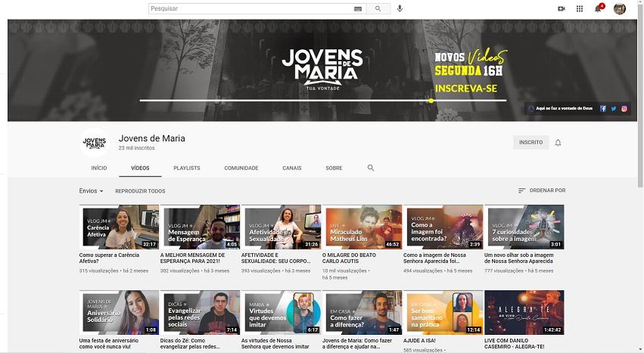
Task: Open the on-screen keyboard in search box
Action: (x=357, y=8)
